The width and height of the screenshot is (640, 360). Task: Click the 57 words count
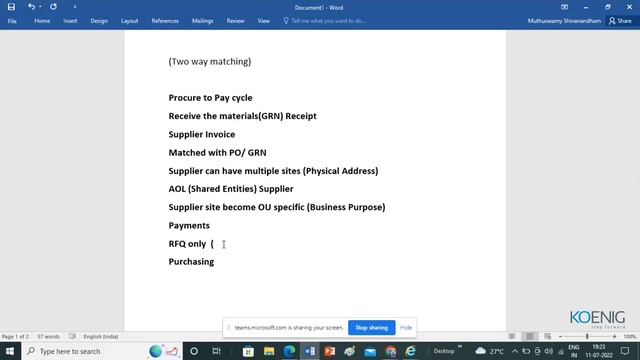coord(49,337)
